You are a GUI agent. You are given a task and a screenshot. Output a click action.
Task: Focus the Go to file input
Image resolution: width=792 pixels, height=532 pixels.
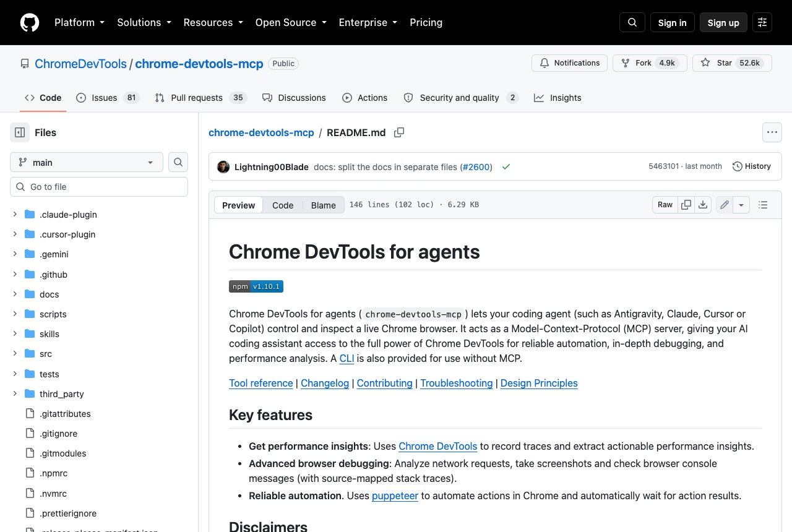tap(99, 187)
